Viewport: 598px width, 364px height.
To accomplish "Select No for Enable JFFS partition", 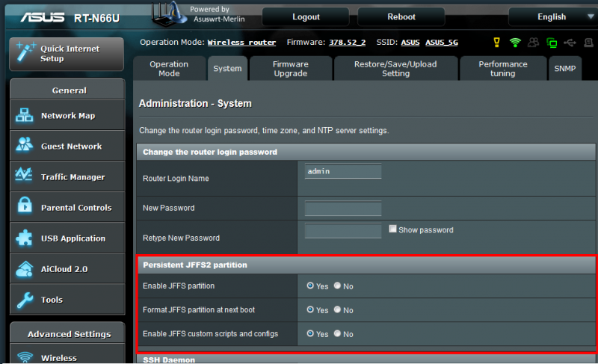I will click(x=338, y=286).
